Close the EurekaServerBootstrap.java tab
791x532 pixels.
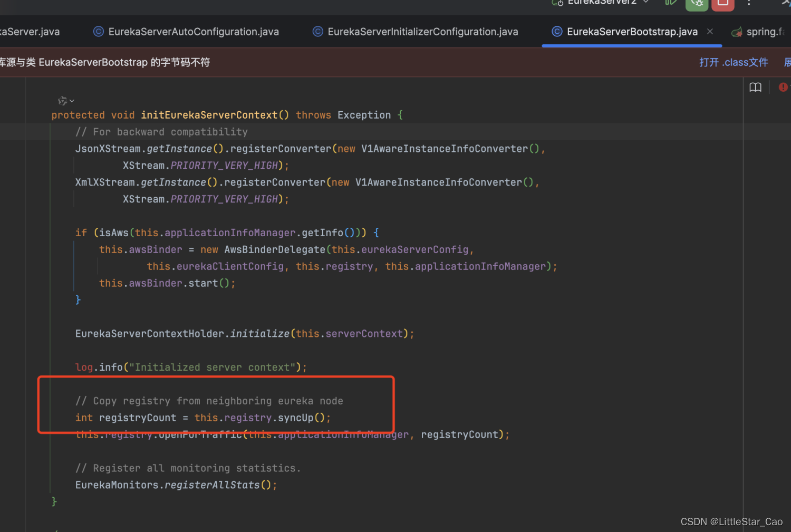point(710,32)
